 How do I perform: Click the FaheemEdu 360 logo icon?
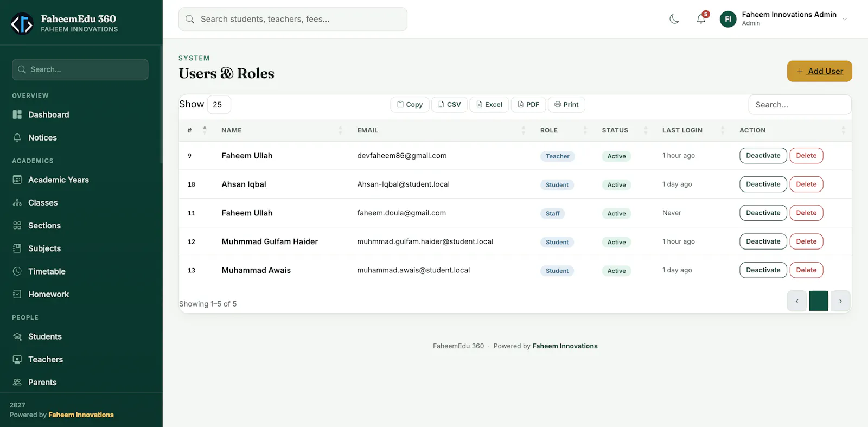[22, 23]
